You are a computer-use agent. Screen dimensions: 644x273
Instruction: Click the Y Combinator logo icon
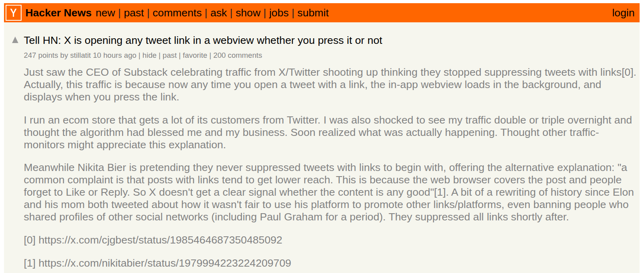click(13, 13)
